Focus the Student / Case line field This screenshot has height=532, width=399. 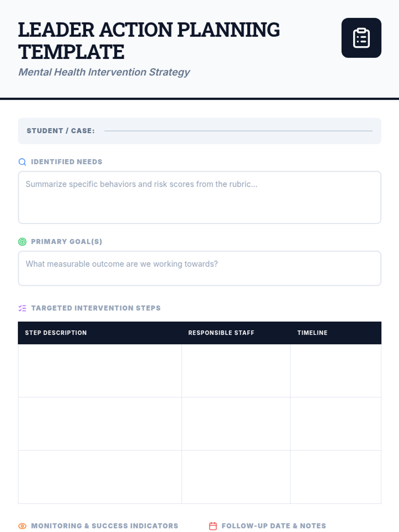(x=238, y=131)
